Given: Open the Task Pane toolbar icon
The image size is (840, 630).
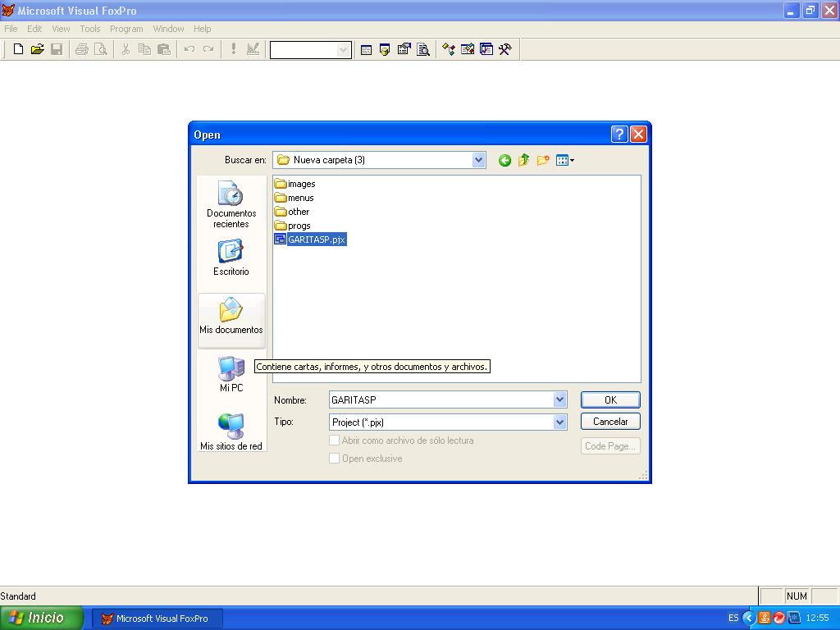Looking at the screenshot, I should (486, 50).
